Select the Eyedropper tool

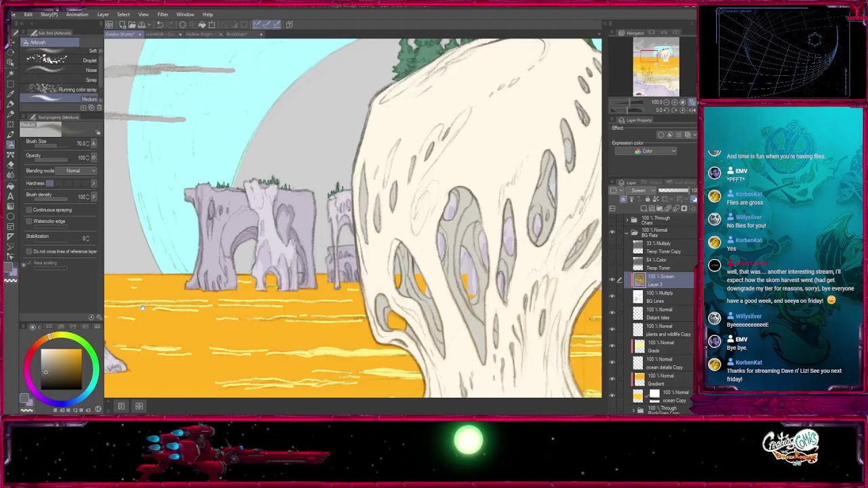pos(11,94)
